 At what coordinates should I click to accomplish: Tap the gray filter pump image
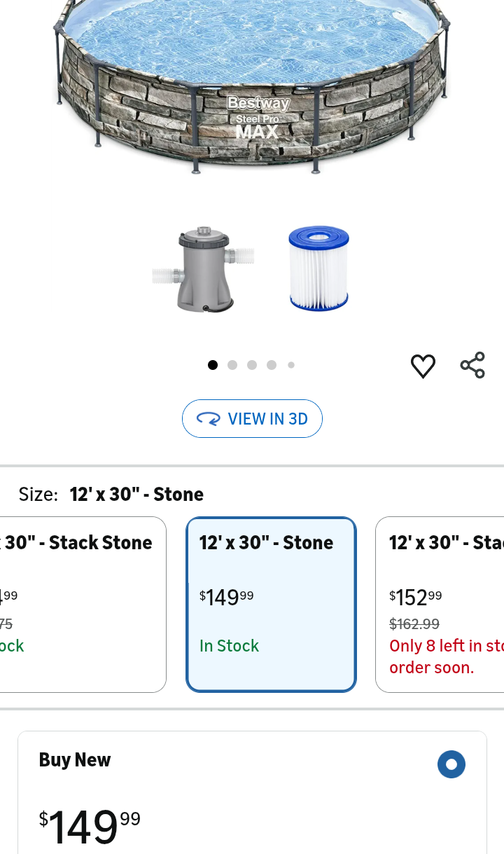(203, 270)
